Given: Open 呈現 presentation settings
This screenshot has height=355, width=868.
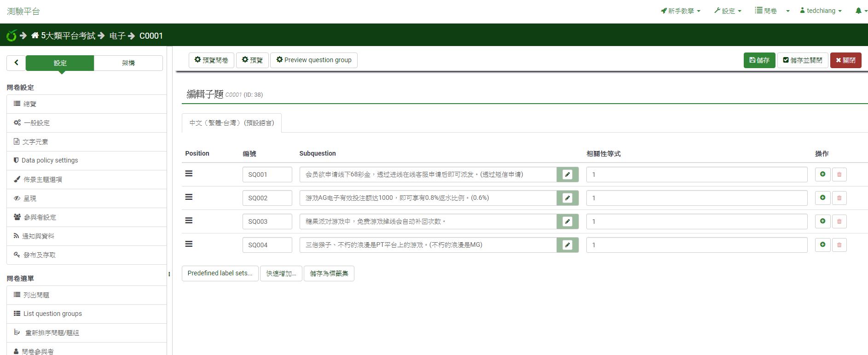Looking at the screenshot, I should pyautogui.click(x=87, y=198).
